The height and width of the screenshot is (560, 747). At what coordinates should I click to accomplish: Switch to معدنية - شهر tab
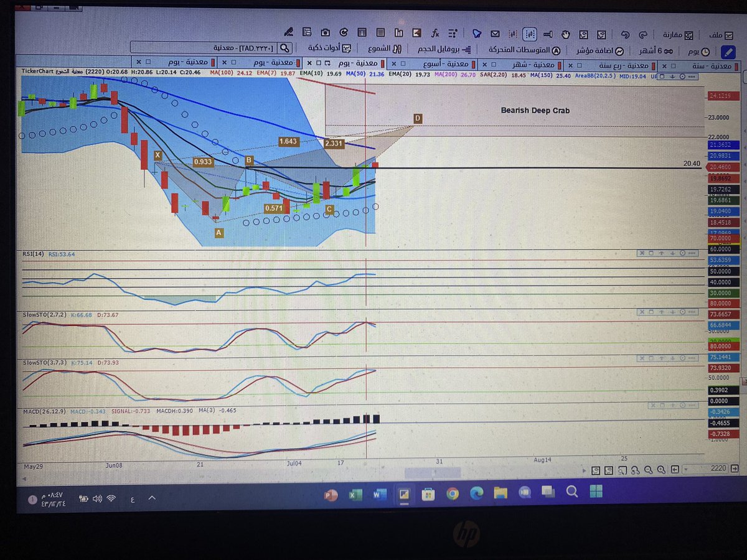pos(522,64)
